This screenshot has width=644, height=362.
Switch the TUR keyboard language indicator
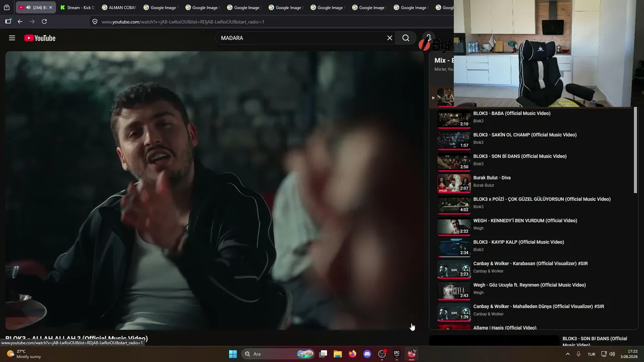click(x=591, y=354)
